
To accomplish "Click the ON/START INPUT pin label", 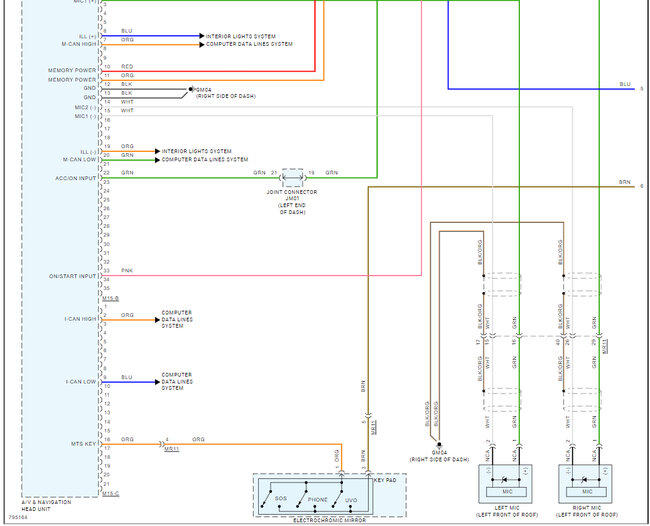I will (x=73, y=276).
